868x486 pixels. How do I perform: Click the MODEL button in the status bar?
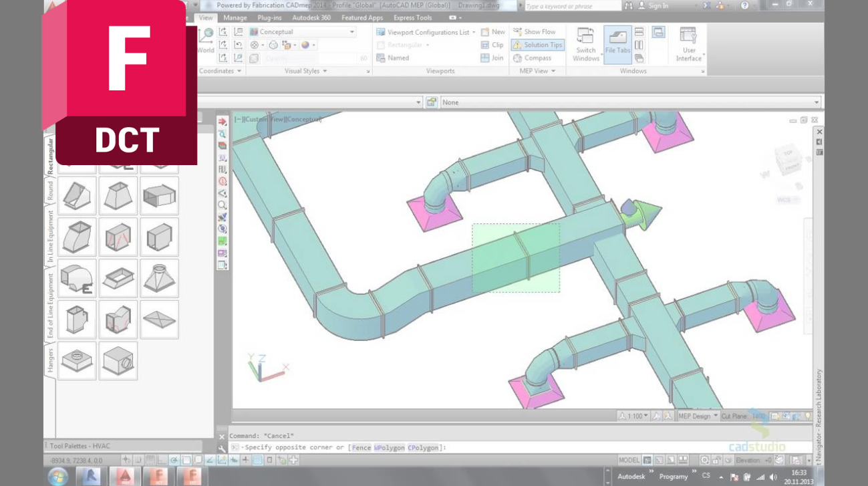(629, 460)
